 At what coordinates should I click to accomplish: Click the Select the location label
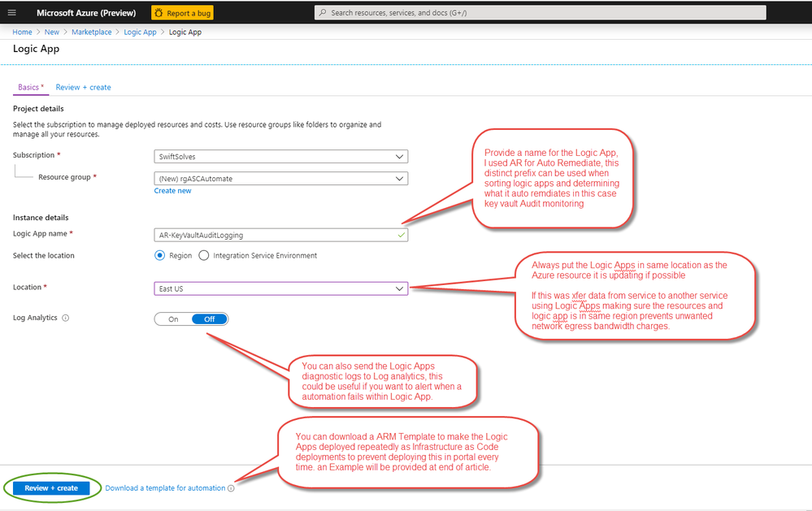(44, 256)
